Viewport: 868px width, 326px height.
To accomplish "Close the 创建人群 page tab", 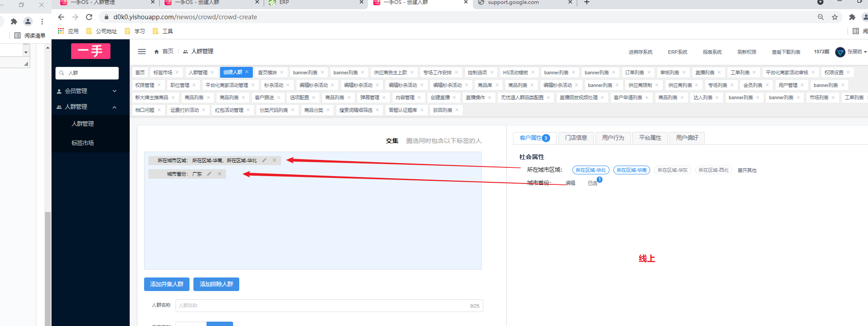I will pyautogui.click(x=247, y=72).
